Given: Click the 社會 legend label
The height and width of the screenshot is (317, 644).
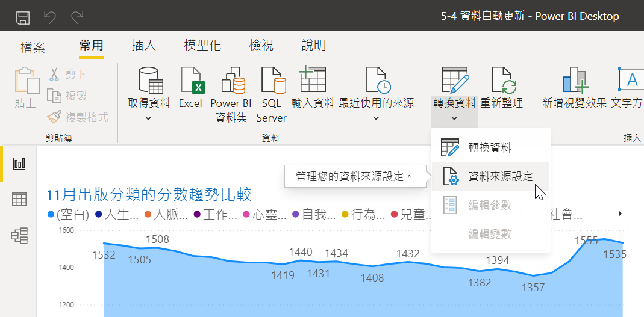Looking at the screenshot, I should 566,214.
